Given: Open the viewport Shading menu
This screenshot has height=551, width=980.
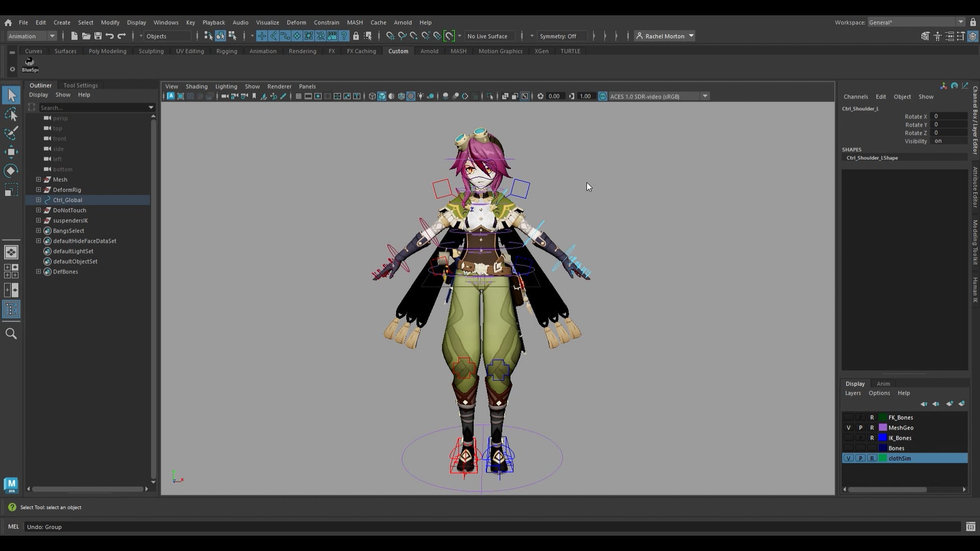Looking at the screenshot, I should pyautogui.click(x=197, y=86).
